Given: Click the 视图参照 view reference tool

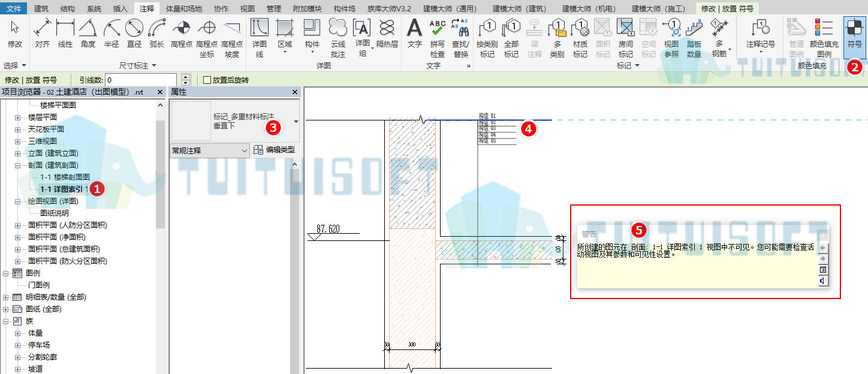Looking at the screenshot, I should point(671,38).
